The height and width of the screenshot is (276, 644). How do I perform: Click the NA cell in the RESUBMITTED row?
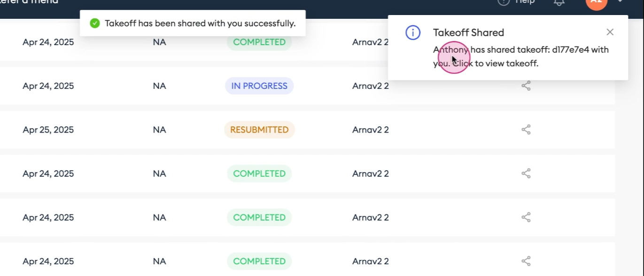pyautogui.click(x=159, y=130)
